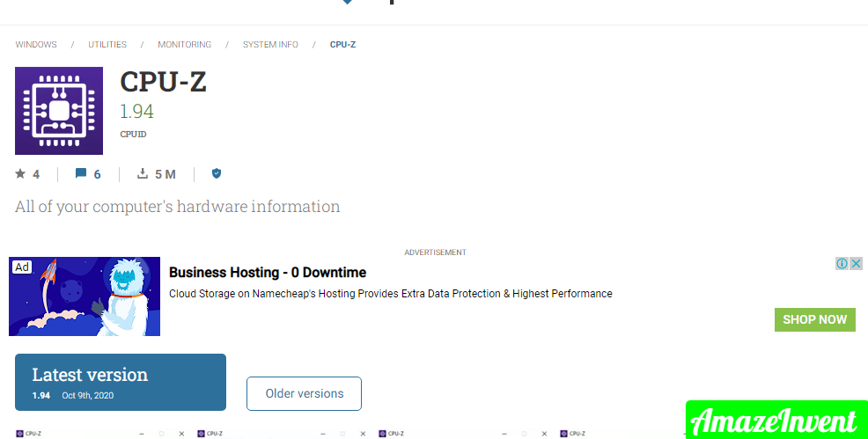
Task: Click the comment count 6
Action: coord(97,174)
